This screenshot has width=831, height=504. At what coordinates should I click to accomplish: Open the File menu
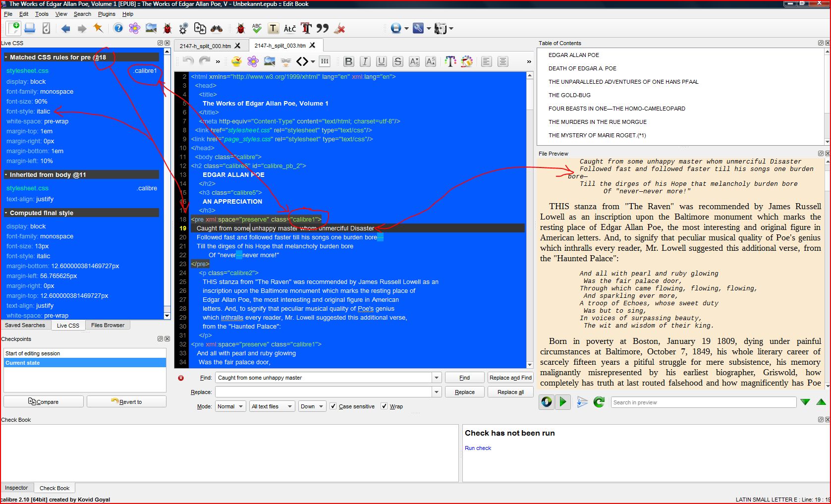[8, 14]
